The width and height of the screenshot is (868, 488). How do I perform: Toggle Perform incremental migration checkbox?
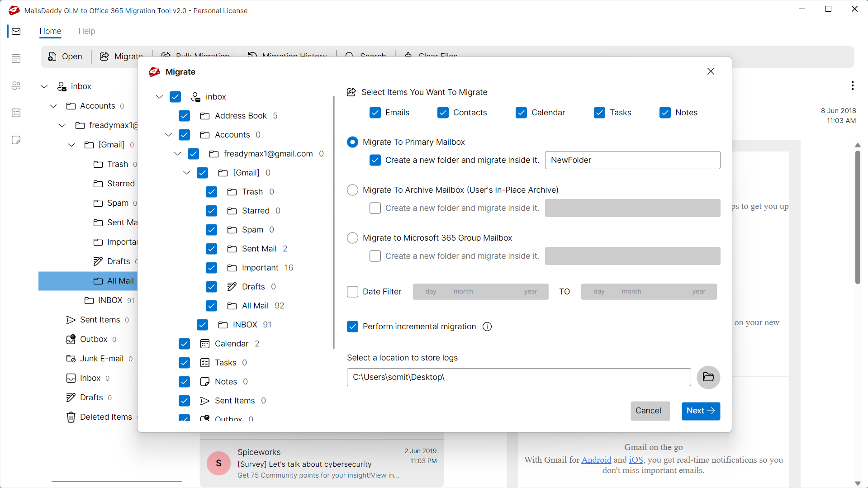pos(352,327)
